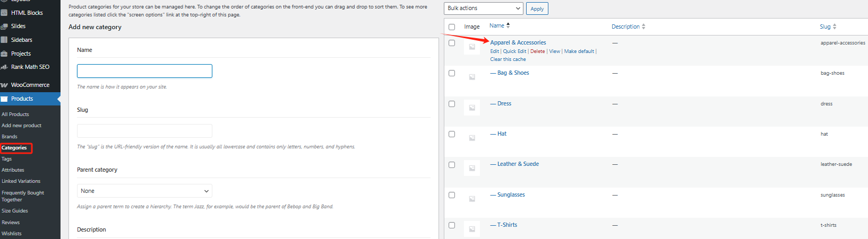This screenshot has height=239, width=868.
Task: Expand the Parent category dropdown
Action: point(144,191)
